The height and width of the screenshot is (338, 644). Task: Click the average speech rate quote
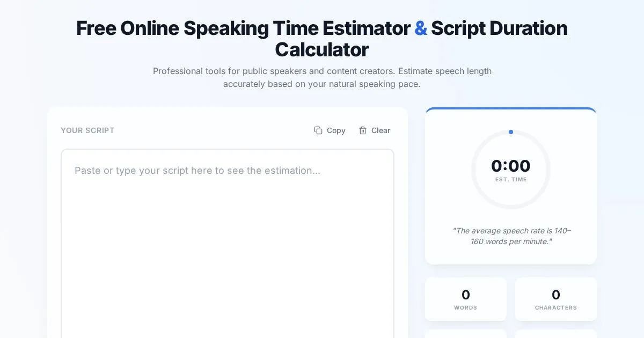coord(511,236)
